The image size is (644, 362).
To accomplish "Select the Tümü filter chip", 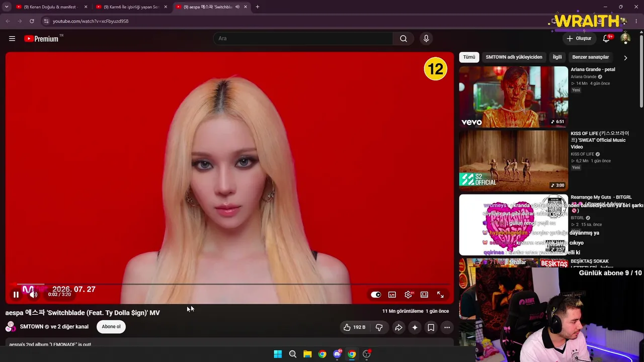I will 469,57.
